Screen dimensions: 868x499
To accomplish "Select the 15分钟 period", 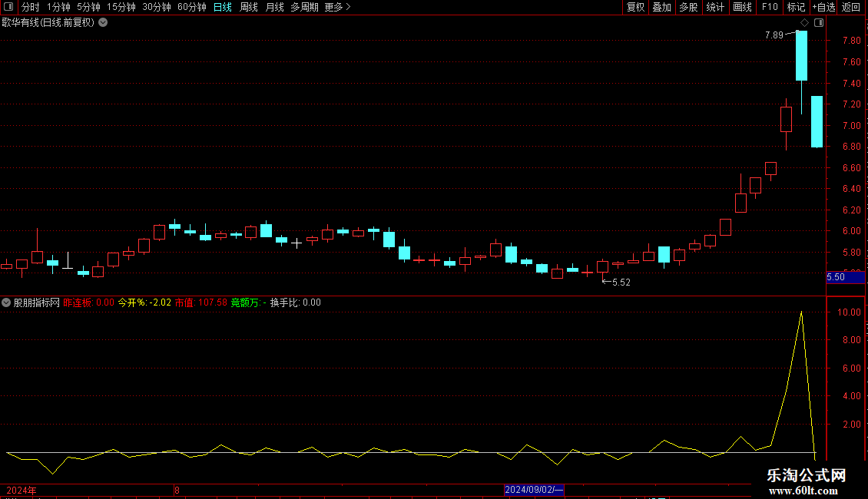I will tap(121, 7).
